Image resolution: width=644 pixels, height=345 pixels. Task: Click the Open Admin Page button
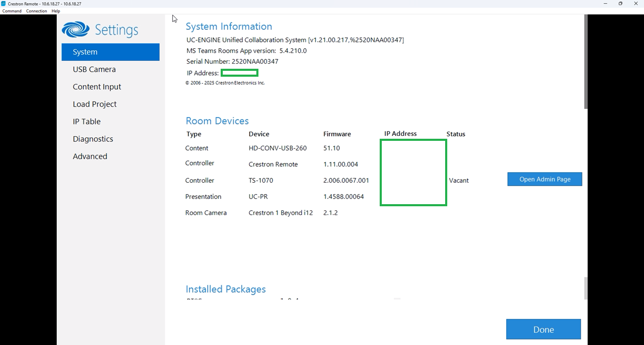click(544, 179)
